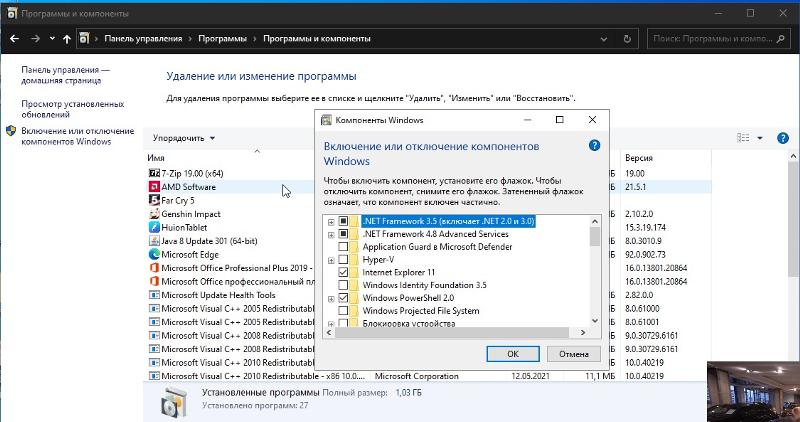Screen dimensions: 800x422
Task: Sort by Имя column header
Action: coord(156,158)
